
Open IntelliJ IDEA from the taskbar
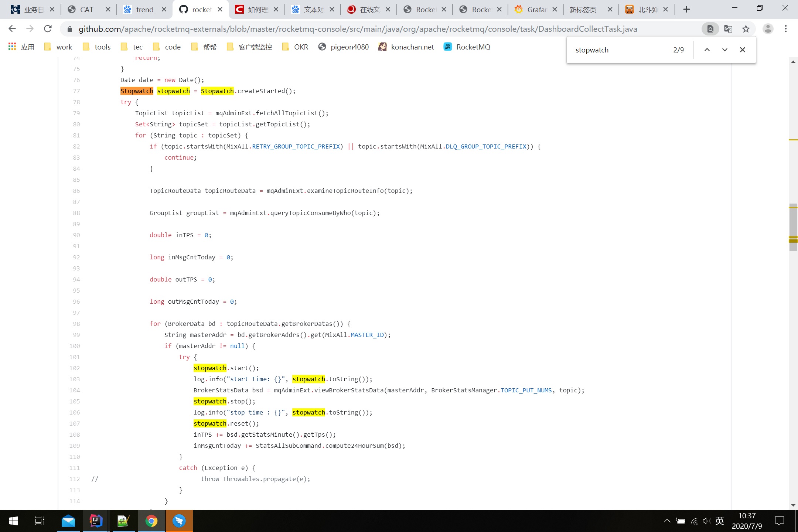(95, 521)
